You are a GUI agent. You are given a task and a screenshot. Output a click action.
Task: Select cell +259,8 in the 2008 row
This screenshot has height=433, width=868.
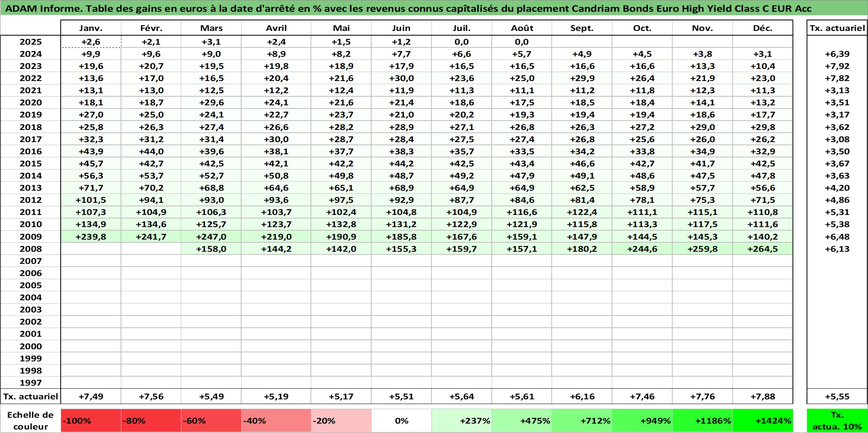(x=703, y=249)
